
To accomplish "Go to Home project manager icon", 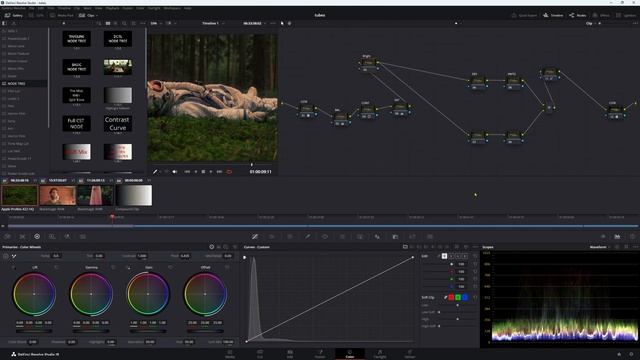I will coord(619,354).
